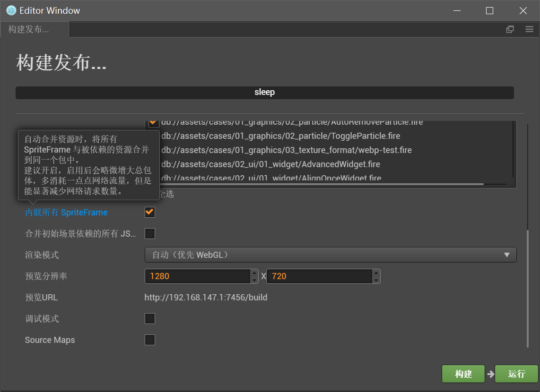Select the ToggleParticle.fire scene row

point(281,136)
